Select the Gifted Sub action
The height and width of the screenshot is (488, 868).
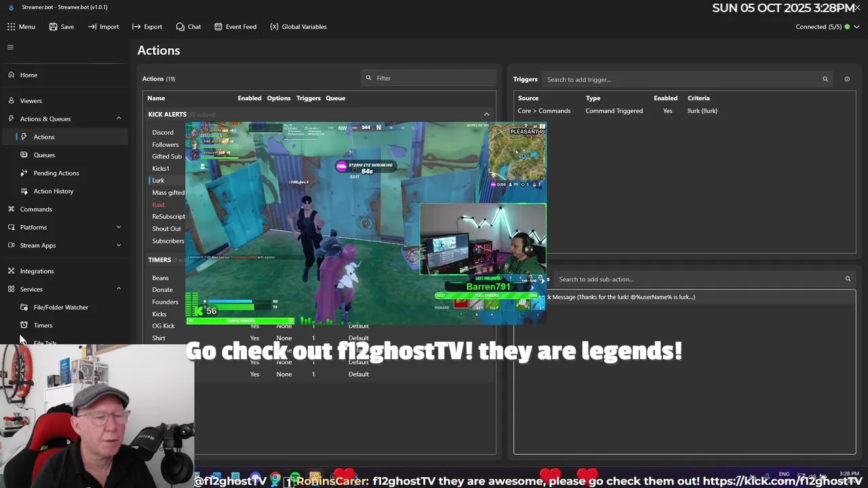[167, 157]
